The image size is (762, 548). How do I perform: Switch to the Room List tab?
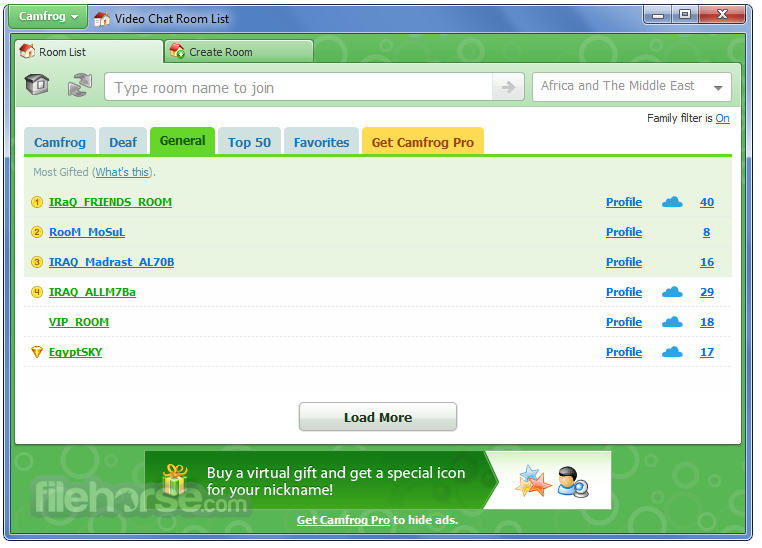click(x=89, y=52)
